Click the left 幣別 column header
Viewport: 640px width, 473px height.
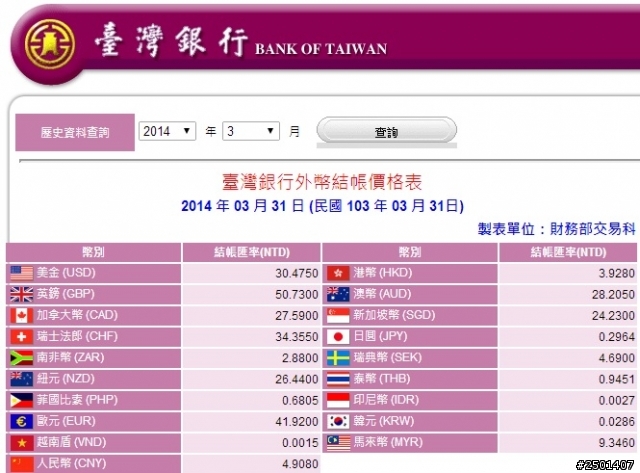[93, 252]
